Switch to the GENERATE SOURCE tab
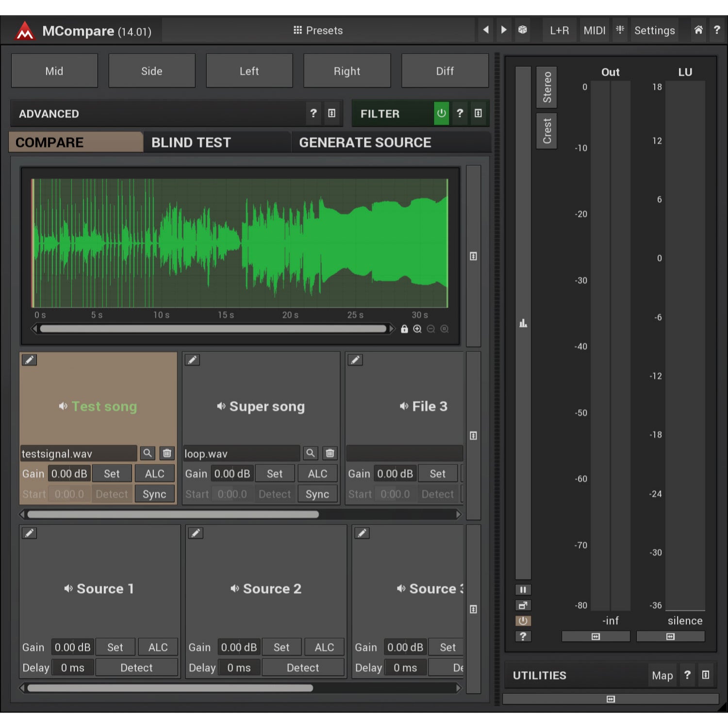This screenshot has height=728, width=728. tap(391, 142)
